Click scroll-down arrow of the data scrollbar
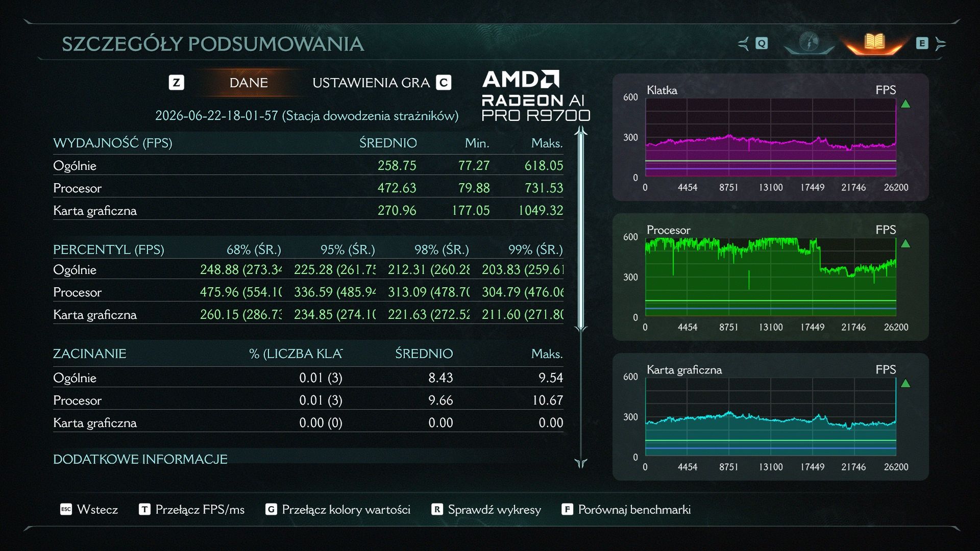The width and height of the screenshot is (980, 551). [581, 463]
